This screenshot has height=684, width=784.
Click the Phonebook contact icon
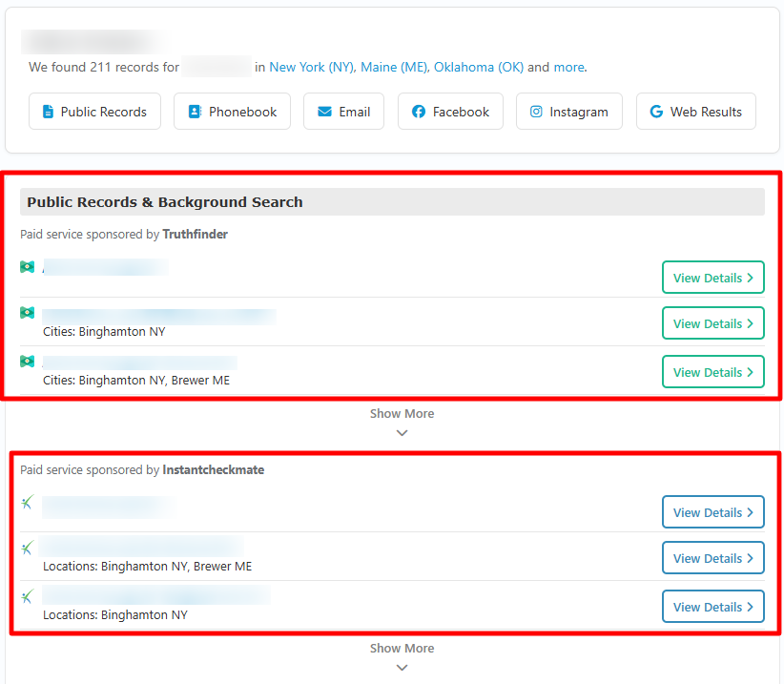coord(195,112)
